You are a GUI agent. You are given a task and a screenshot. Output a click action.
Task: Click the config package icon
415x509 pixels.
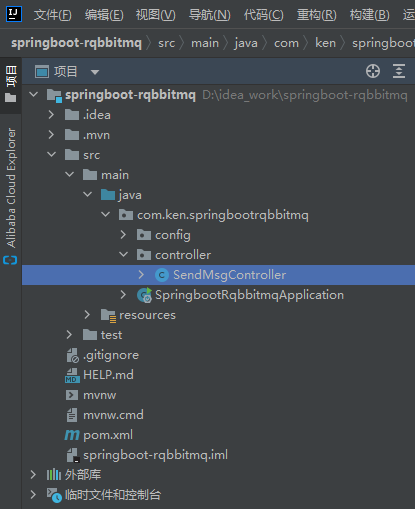[x=144, y=235]
